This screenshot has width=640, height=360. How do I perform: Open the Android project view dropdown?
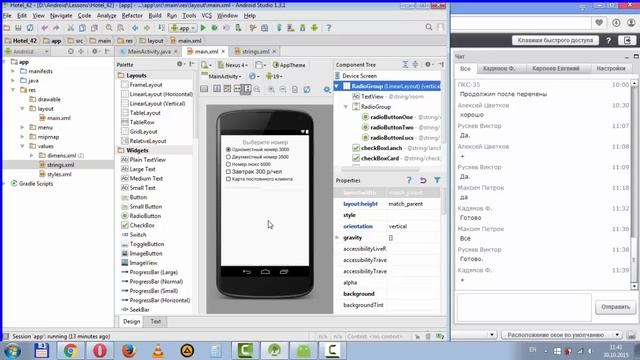[27, 51]
